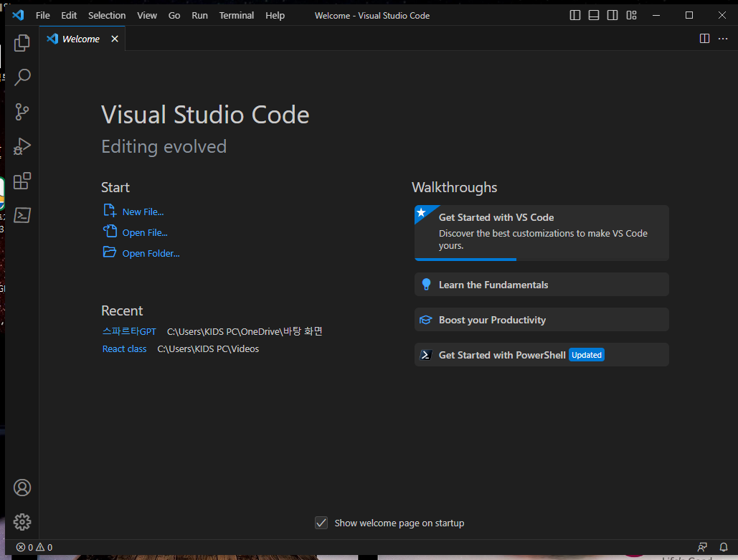Open the File menu
The image size is (738, 560).
(x=42, y=16)
